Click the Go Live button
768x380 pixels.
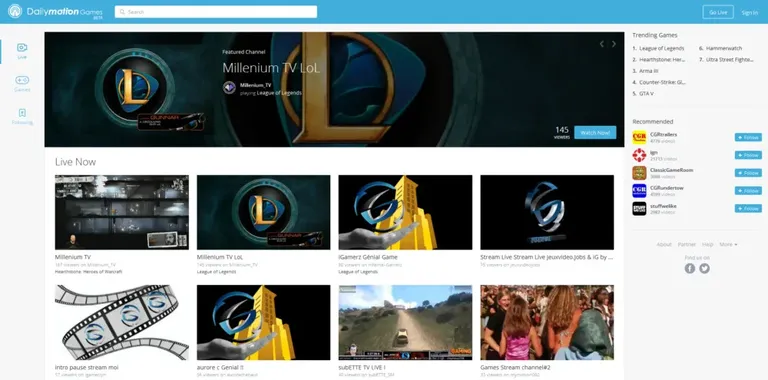tap(718, 12)
